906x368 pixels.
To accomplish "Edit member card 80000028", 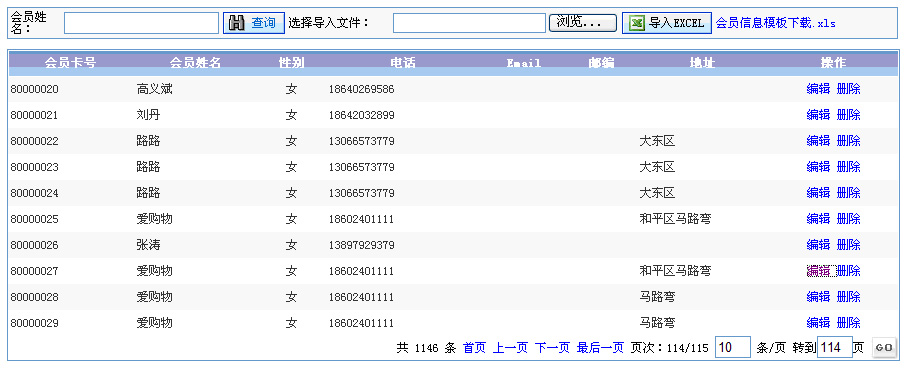I will tap(818, 297).
